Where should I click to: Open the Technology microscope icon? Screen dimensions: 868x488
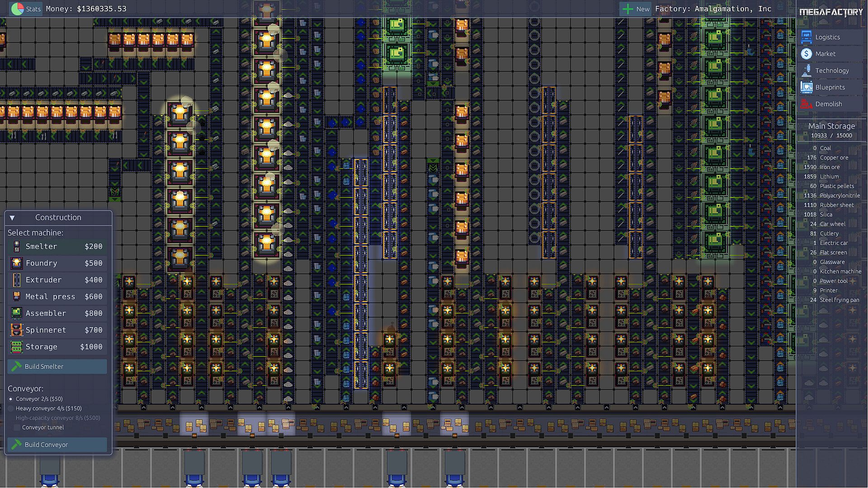click(806, 70)
